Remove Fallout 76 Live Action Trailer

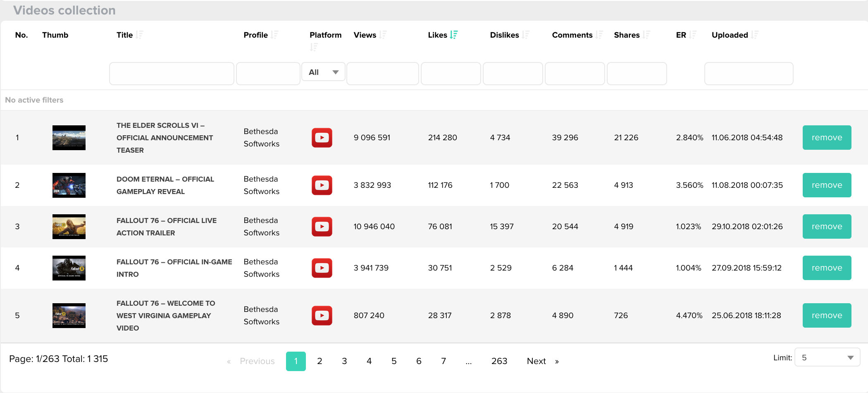827,227
